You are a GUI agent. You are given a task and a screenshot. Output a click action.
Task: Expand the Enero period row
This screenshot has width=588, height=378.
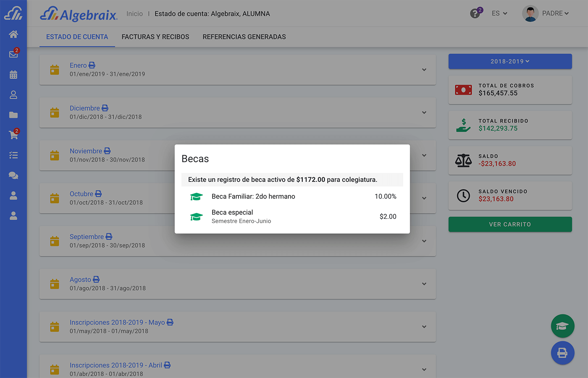(x=424, y=70)
